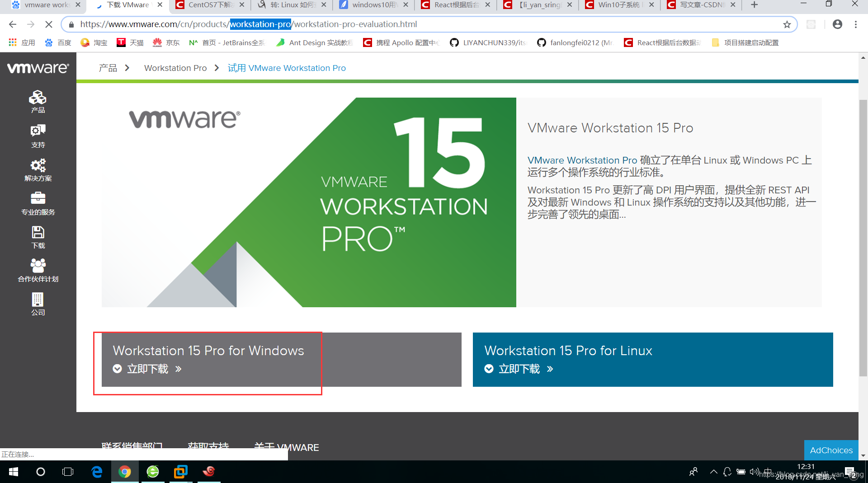Image resolution: width=868 pixels, height=483 pixels.
Task: Download Workstation 15 Pro for Windows 立即下载
Action: pos(147,369)
